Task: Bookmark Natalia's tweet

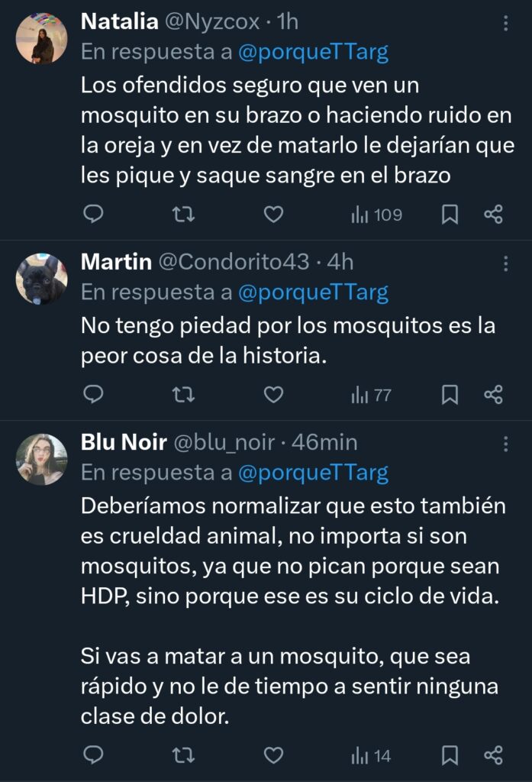Action: tap(450, 215)
